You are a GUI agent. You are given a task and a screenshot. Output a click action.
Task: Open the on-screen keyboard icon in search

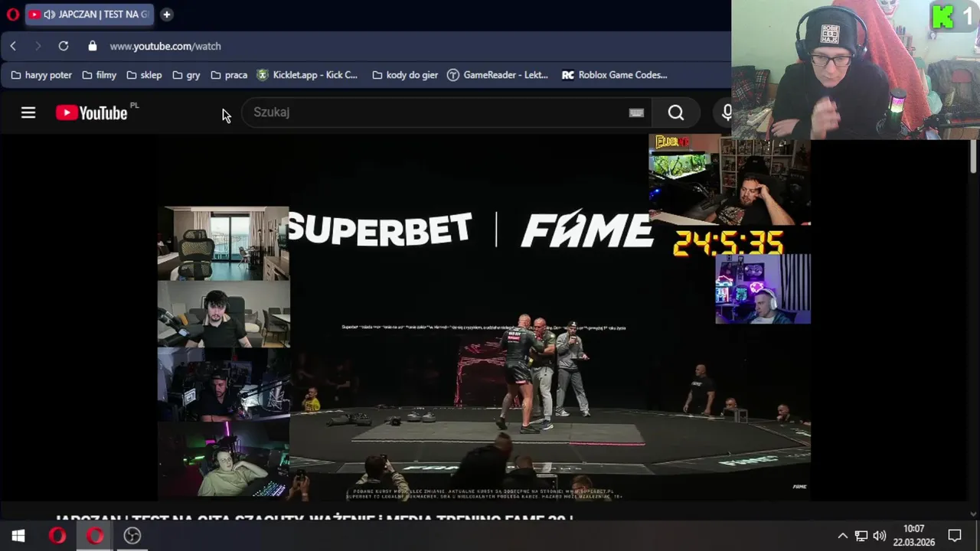tap(636, 112)
